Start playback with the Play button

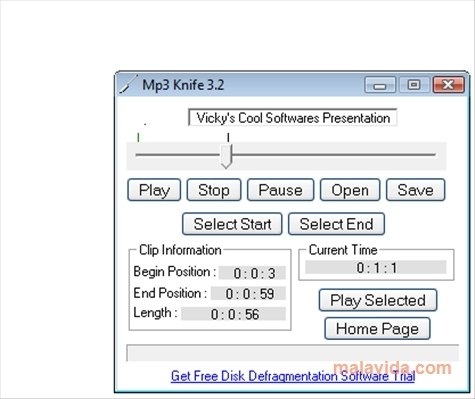(x=154, y=190)
